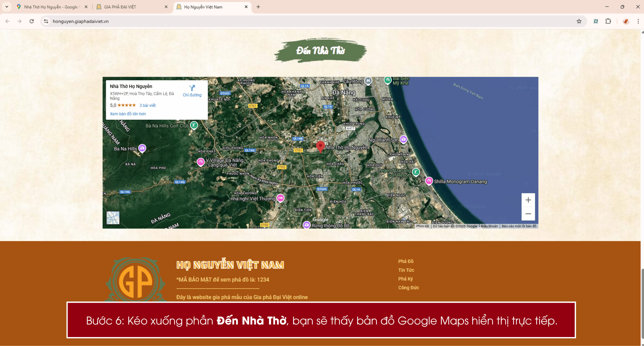Click the 3 bài viết reviews link
This screenshot has width=644, height=346.
147,105
